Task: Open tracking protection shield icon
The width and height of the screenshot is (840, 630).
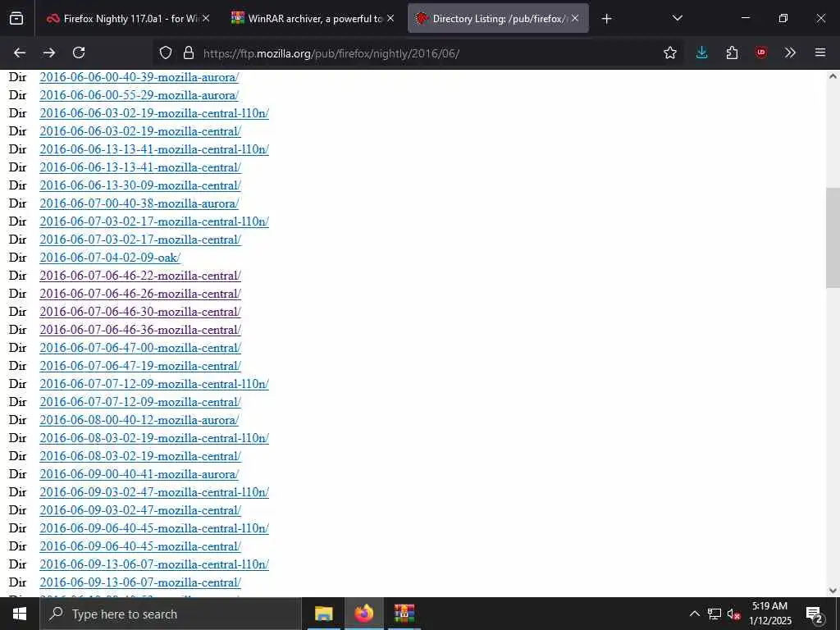Action: (x=166, y=52)
